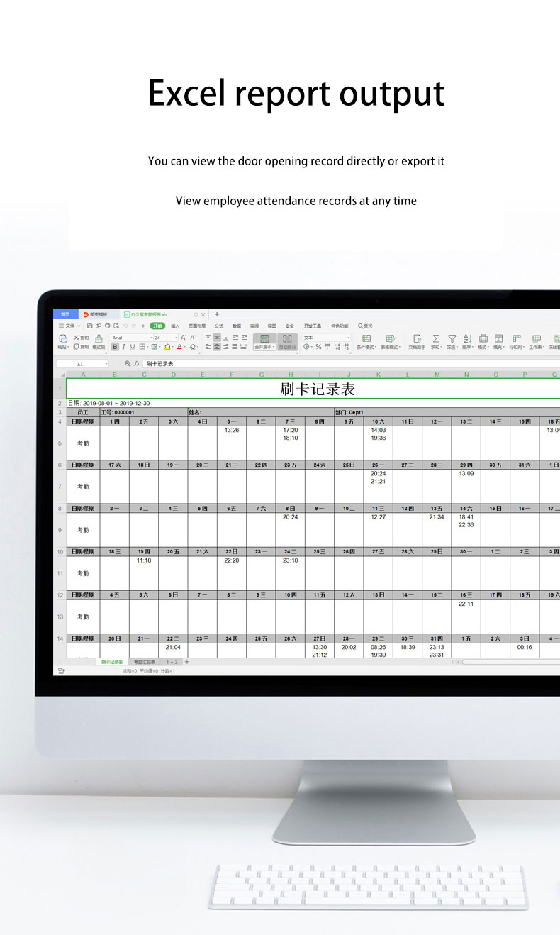
Task: Toggle top vertical alignment
Action: coord(208,338)
